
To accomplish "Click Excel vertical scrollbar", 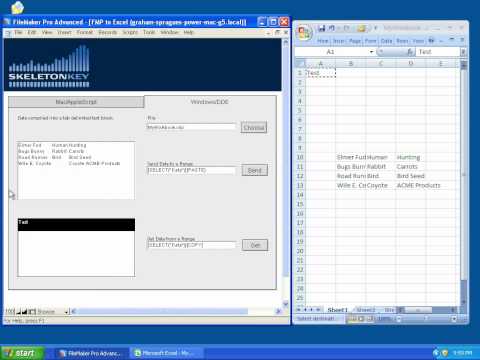I will point(463,183).
